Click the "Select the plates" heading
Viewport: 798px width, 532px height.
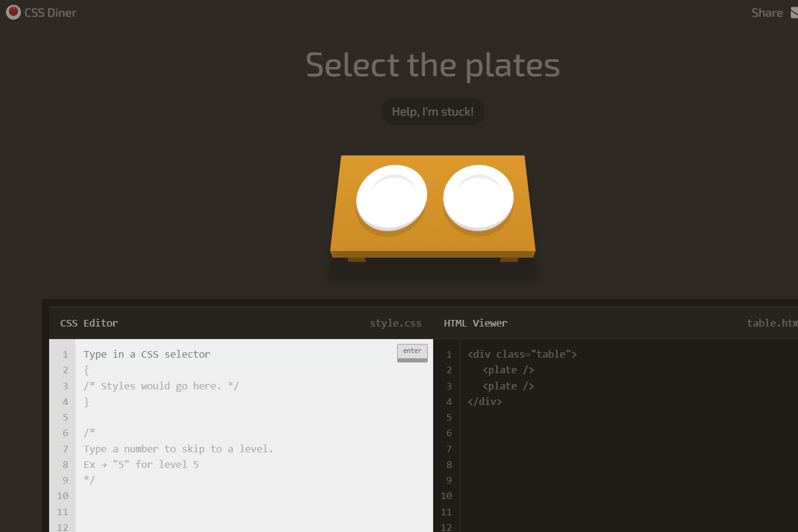[x=433, y=65]
